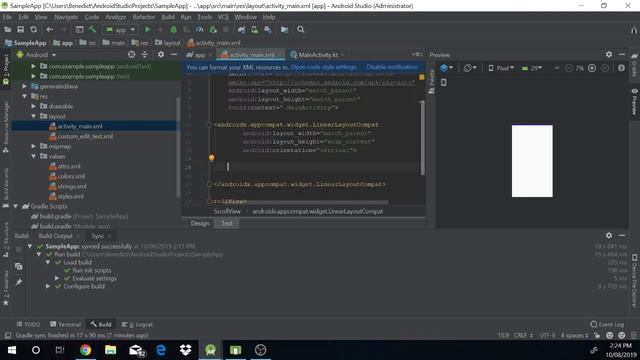
Task: Run the app with the green play icon
Action: [147, 30]
